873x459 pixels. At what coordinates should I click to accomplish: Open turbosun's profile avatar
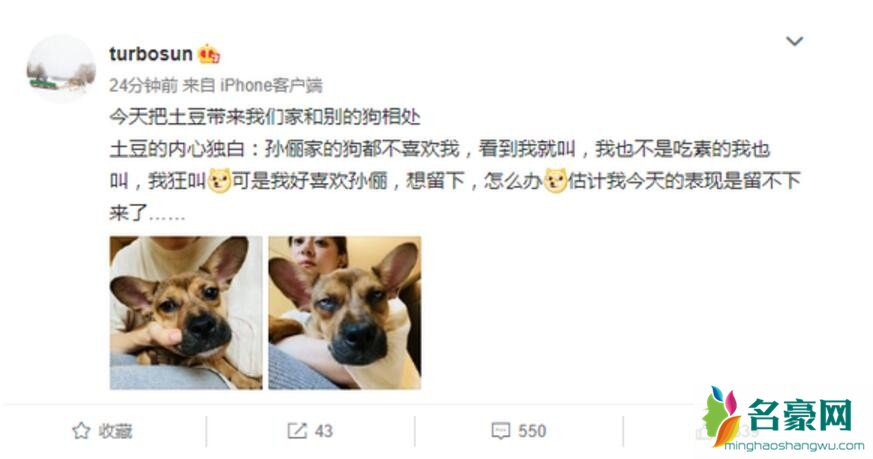click(x=61, y=69)
